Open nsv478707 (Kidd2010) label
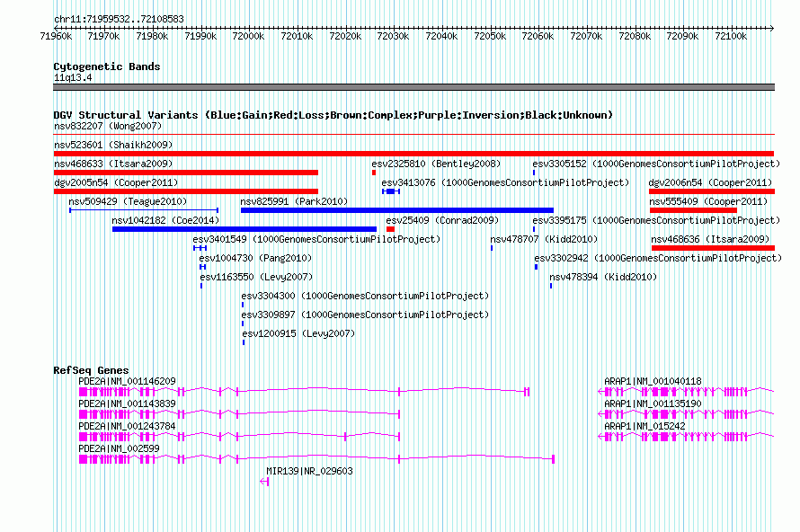The image size is (800, 532). 543,239
